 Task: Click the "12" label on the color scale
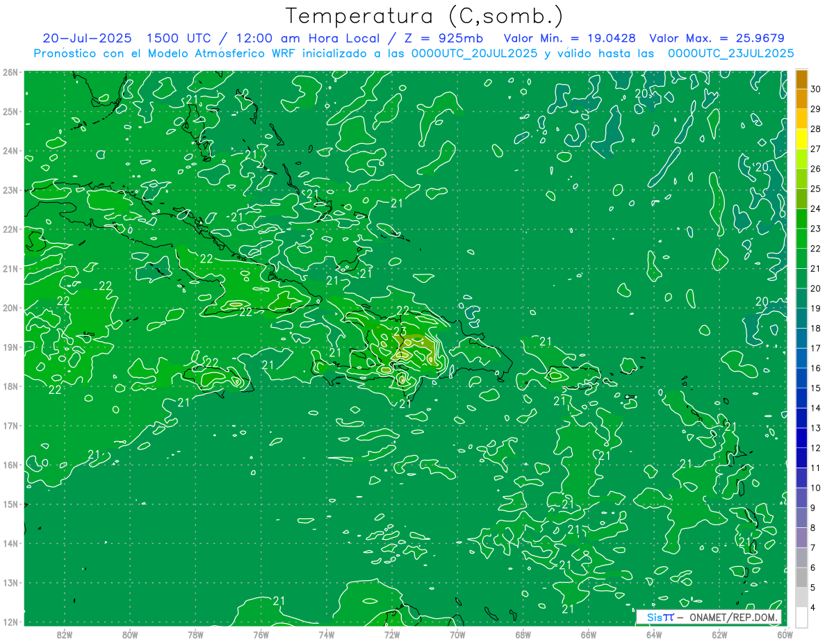816,448
